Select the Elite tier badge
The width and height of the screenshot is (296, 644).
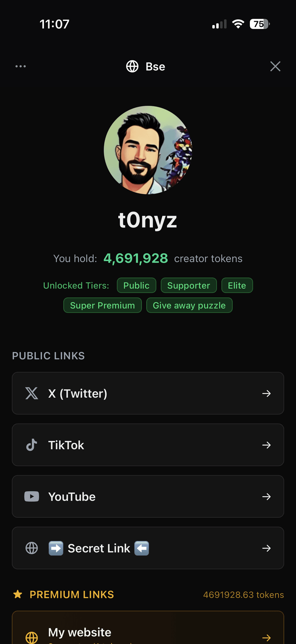pyautogui.click(x=237, y=285)
